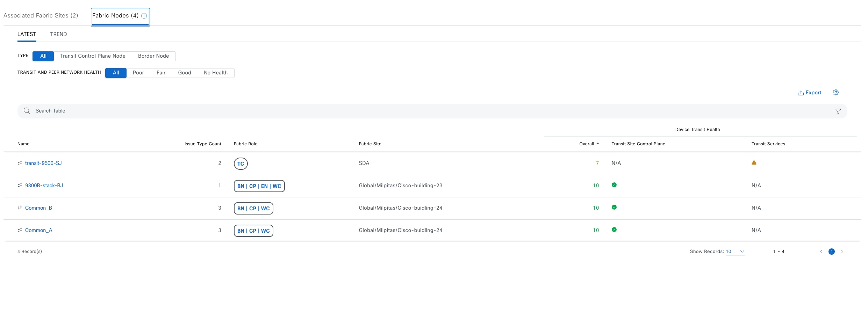Click Fabric Role column header
This screenshot has width=868, height=312.
tap(245, 144)
